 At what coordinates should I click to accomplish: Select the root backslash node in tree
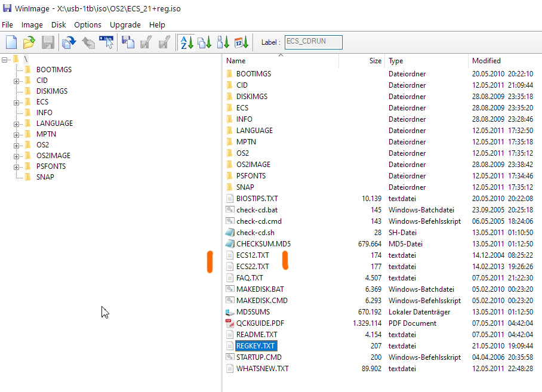(26, 60)
